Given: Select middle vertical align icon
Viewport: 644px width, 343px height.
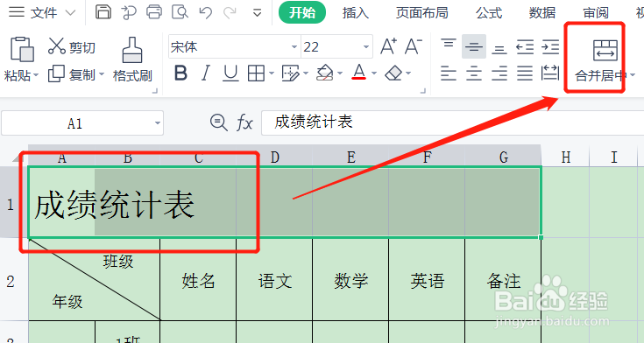Looking at the screenshot, I should pos(473,46).
